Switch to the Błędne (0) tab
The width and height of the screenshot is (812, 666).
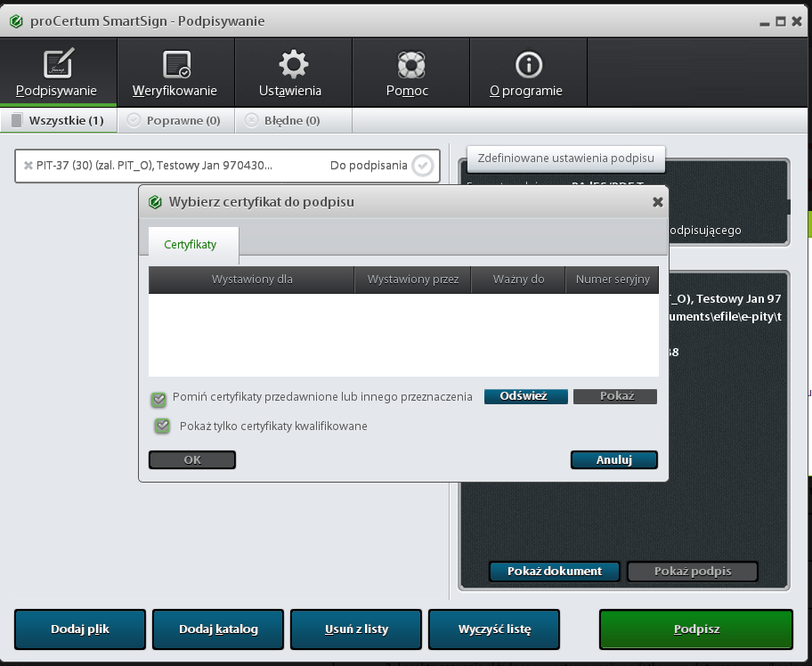(x=283, y=120)
